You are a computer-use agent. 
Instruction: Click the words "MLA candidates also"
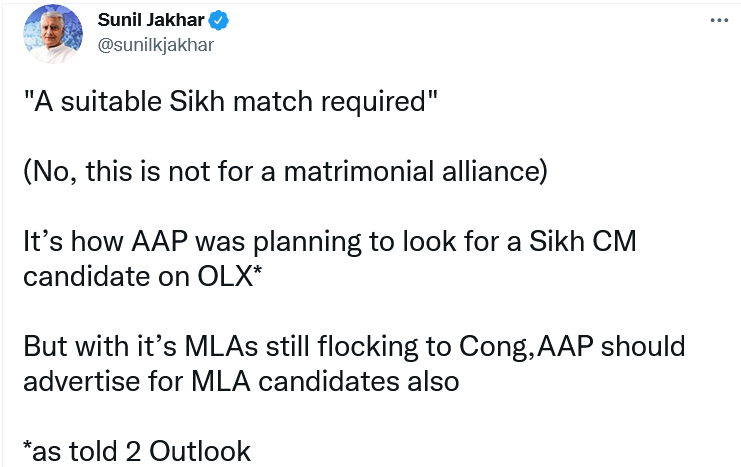(x=325, y=381)
